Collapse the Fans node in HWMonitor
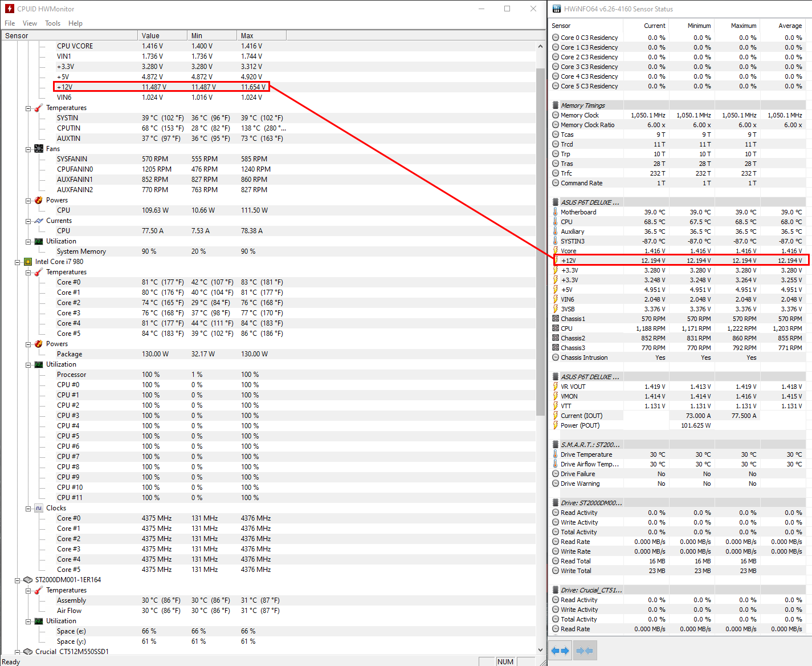812x666 pixels. point(28,149)
